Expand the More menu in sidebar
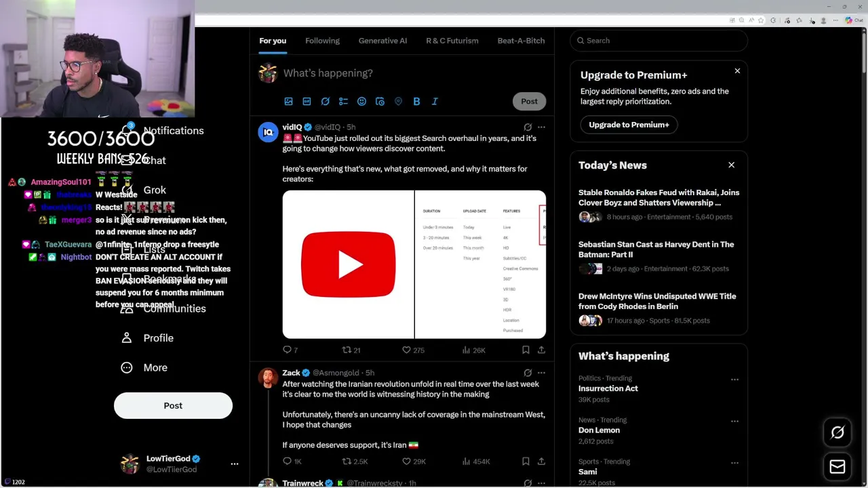868x488 pixels. (x=144, y=367)
